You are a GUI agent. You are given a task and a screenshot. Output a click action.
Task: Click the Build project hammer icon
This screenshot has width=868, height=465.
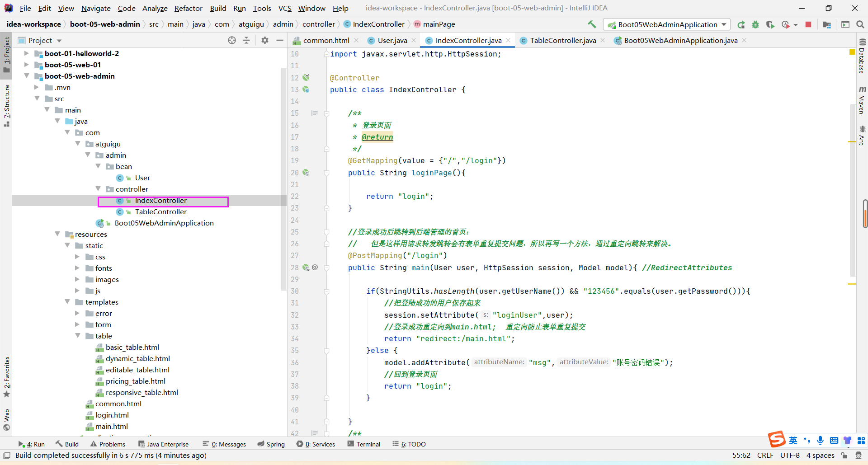coord(592,24)
